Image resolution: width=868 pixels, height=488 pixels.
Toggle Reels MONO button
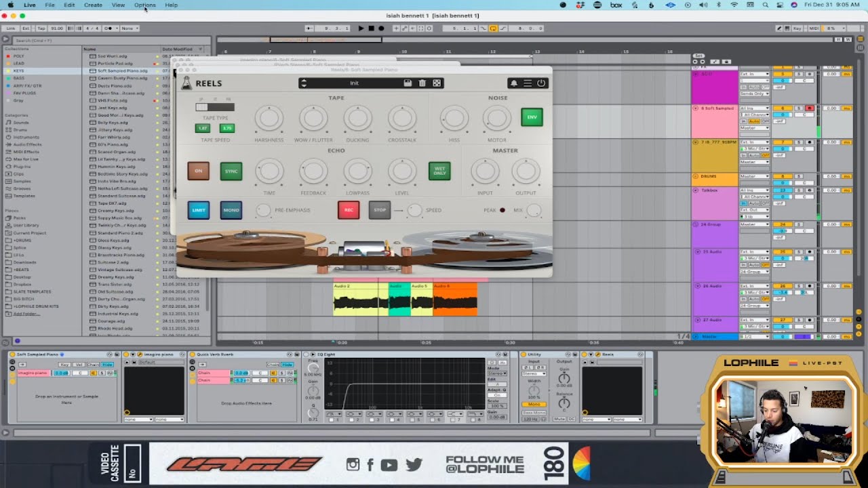click(231, 210)
